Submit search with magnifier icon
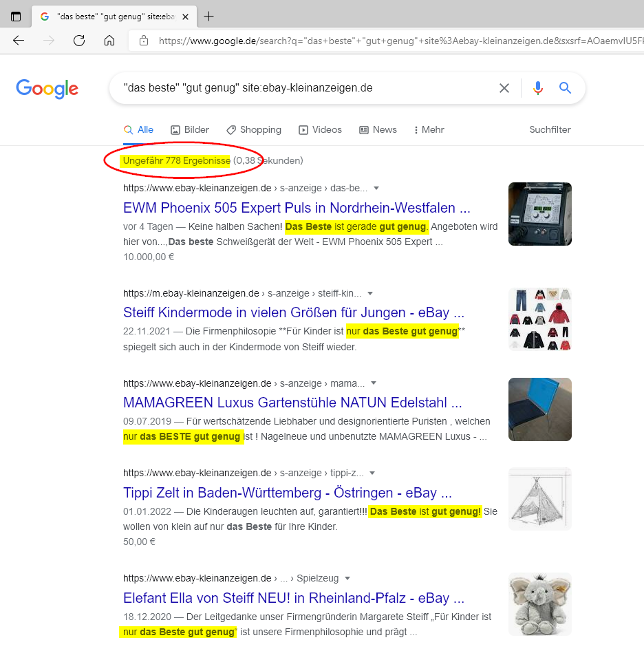This screenshot has height=651, width=644. (565, 87)
